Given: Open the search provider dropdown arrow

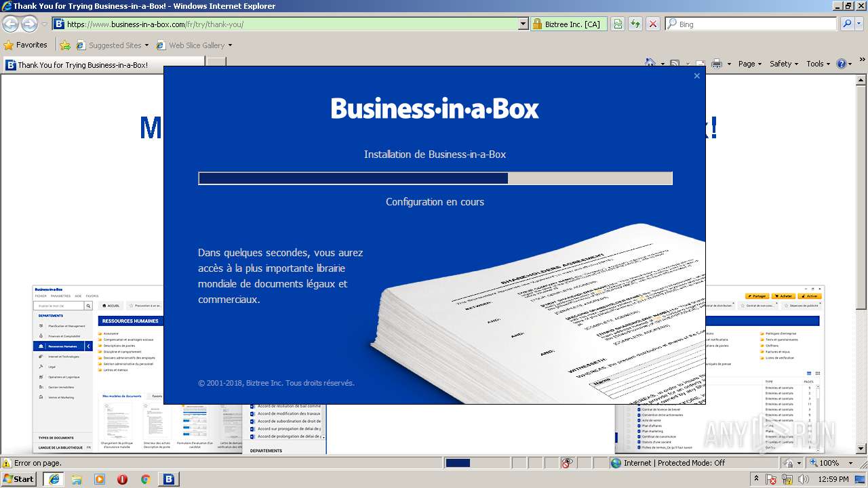Looking at the screenshot, I should 859,24.
